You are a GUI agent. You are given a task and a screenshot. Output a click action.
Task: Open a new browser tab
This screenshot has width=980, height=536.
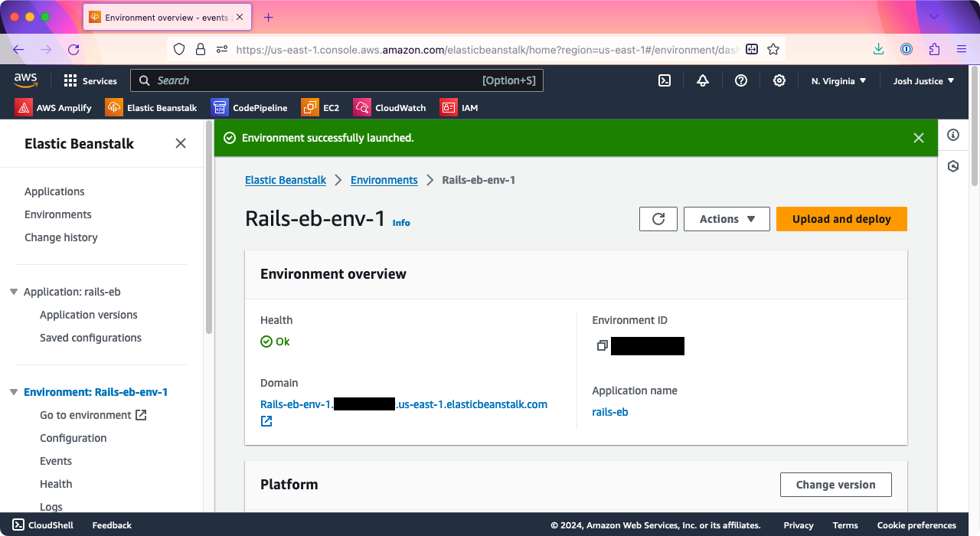[268, 17]
